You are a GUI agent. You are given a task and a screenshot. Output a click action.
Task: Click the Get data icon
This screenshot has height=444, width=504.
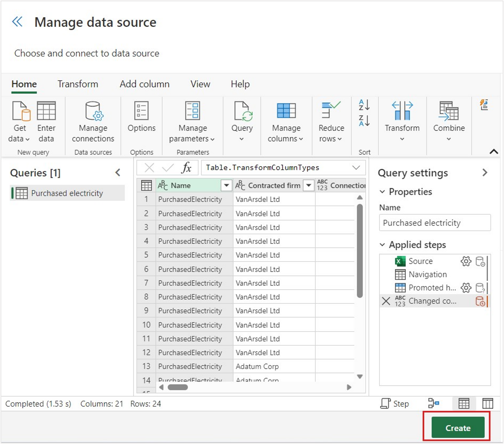pyautogui.click(x=21, y=111)
